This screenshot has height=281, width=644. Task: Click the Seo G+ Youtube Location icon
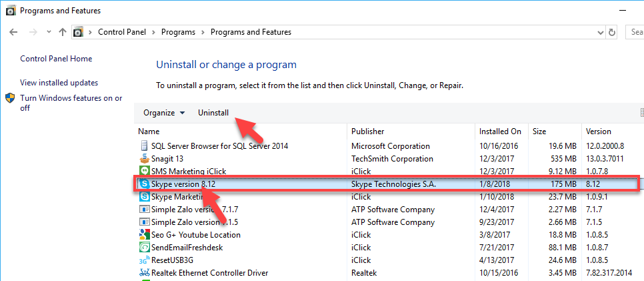coord(144,235)
